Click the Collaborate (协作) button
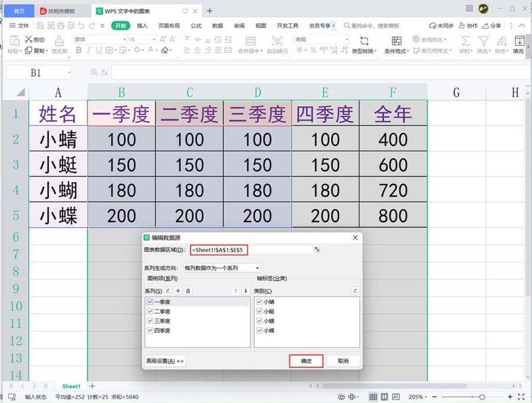 click(x=468, y=25)
